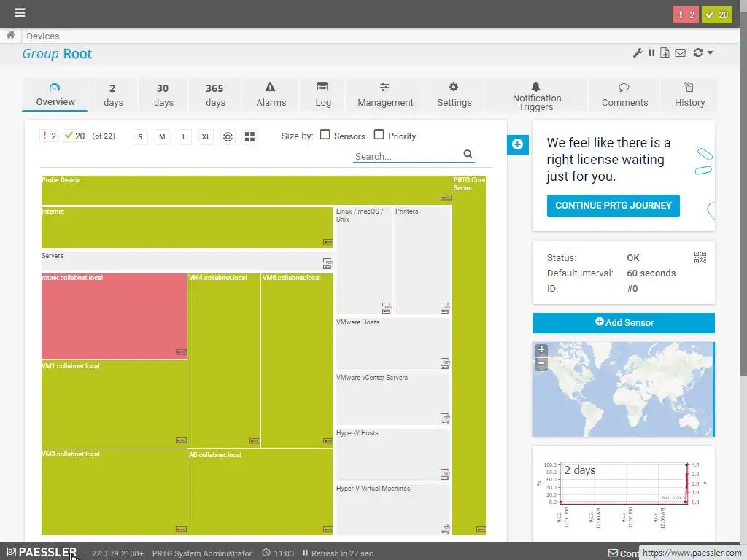Enable Size by Priority checkbox
The height and width of the screenshot is (560, 747).
(x=379, y=135)
